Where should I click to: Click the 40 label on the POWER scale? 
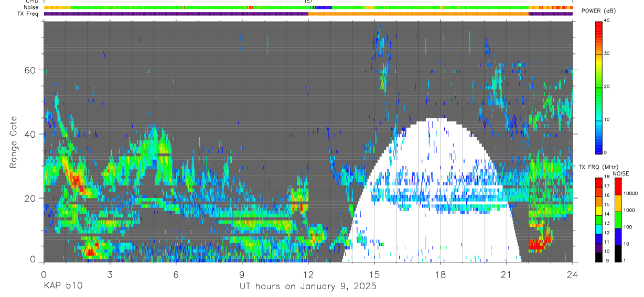pos(607,21)
